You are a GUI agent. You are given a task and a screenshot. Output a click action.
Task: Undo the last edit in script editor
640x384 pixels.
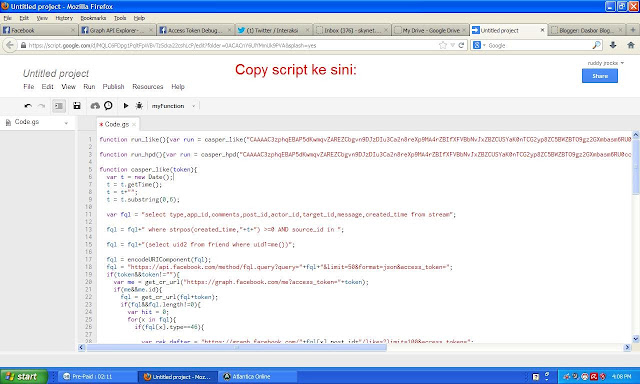[28, 106]
